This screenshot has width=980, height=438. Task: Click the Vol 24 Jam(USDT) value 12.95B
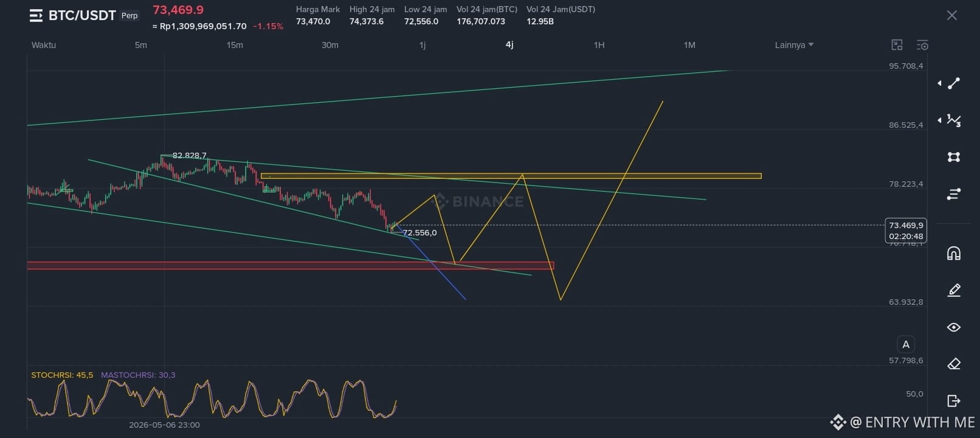[540, 21]
